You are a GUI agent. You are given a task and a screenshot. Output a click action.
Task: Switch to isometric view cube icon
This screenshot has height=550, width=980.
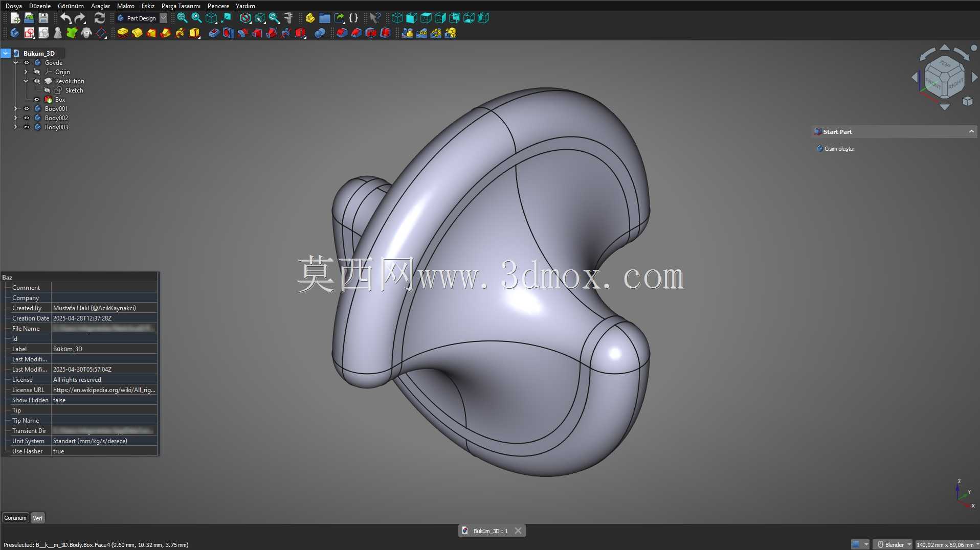click(x=397, y=18)
